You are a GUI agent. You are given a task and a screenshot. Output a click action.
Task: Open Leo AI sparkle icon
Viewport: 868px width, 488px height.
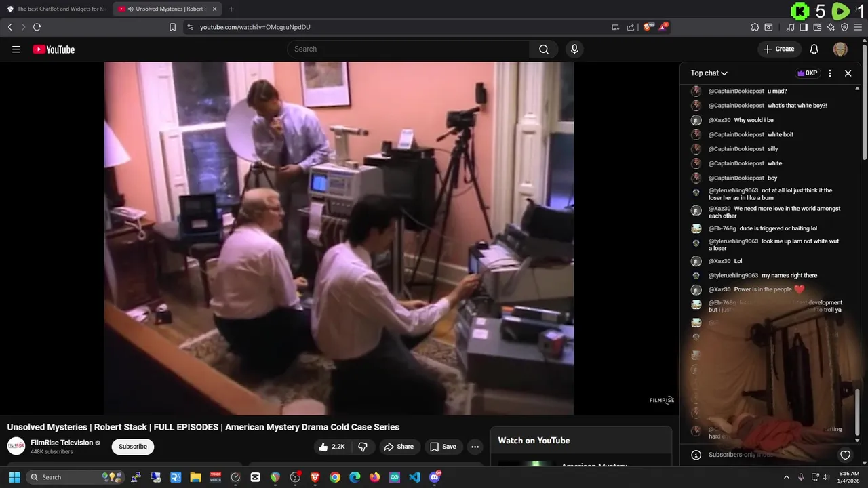point(831,27)
